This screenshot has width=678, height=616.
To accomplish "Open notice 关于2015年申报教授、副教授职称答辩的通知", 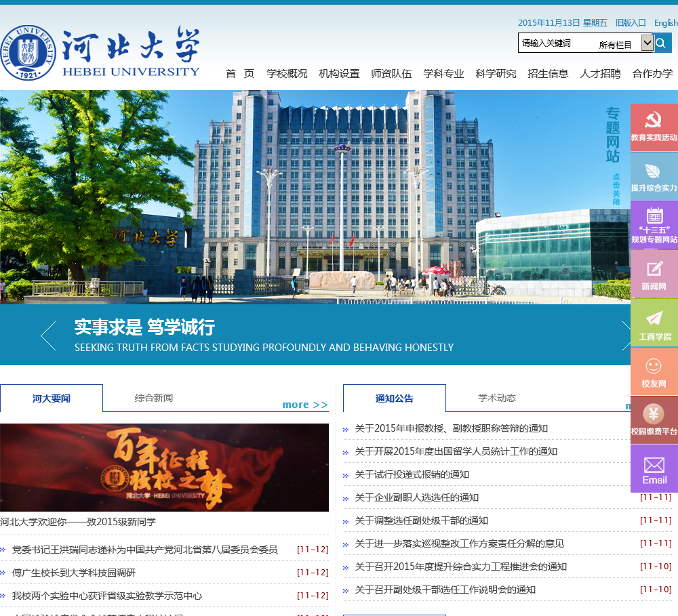I will [452, 428].
